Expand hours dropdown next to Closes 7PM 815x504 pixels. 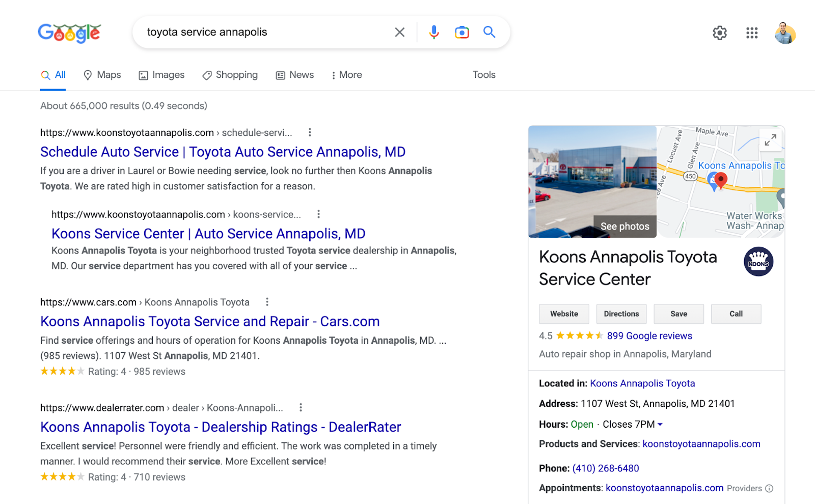coord(660,424)
